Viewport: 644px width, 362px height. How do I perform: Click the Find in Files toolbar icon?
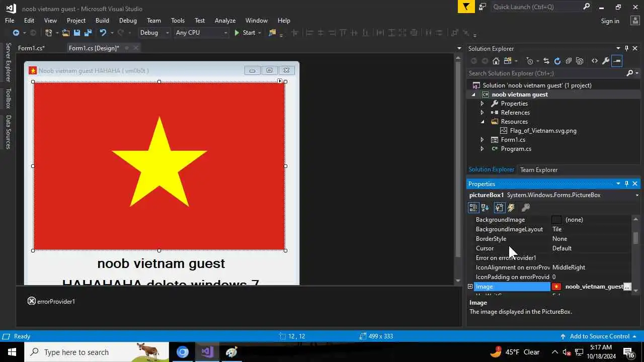pyautogui.click(x=272, y=33)
